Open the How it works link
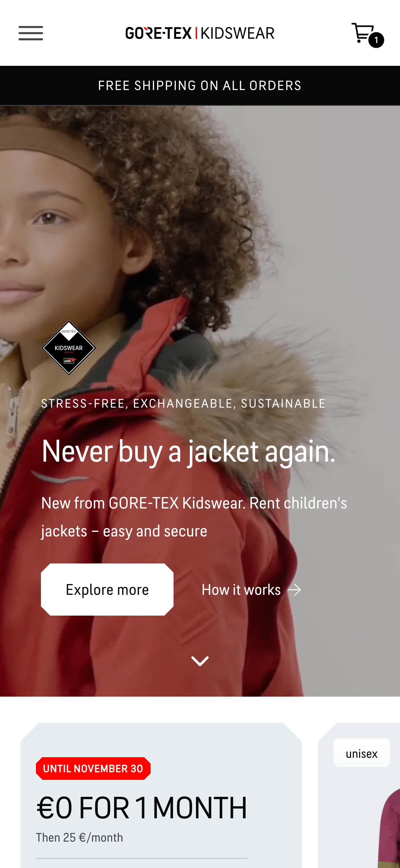400x868 pixels. pyautogui.click(x=251, y=590)
